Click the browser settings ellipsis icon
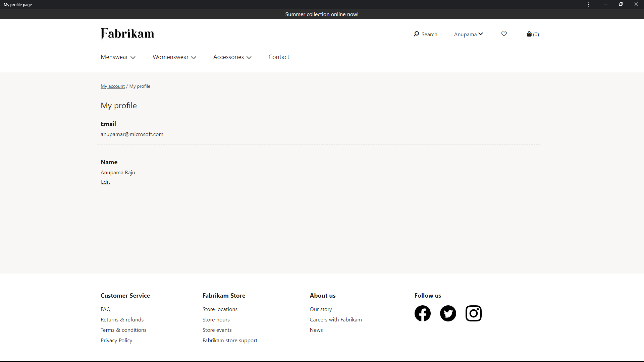The width and height of the screenshot is (644, 362). click(x=589, y=4)
